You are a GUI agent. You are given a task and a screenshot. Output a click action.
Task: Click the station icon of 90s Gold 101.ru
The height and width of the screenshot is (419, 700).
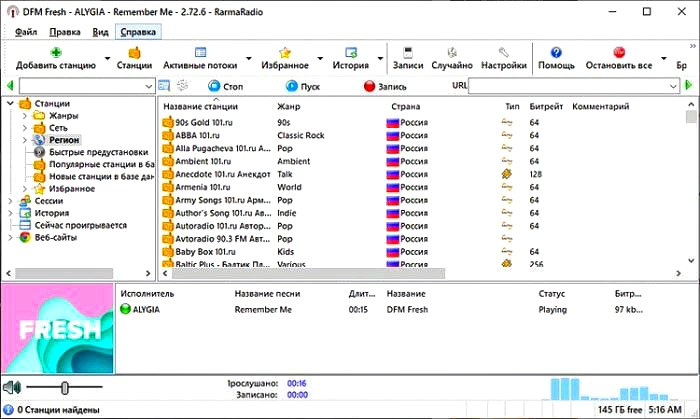click(x=168, y=122)
